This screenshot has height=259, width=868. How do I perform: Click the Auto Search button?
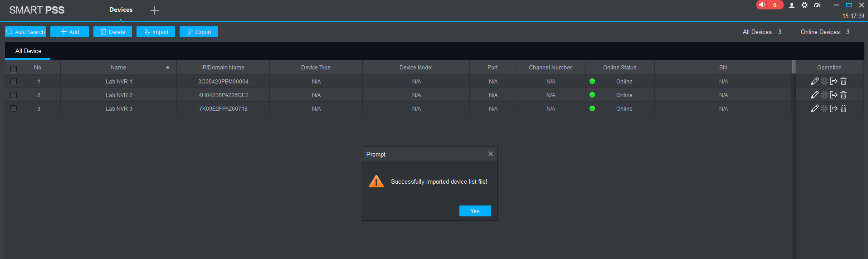tap(25, 32)
